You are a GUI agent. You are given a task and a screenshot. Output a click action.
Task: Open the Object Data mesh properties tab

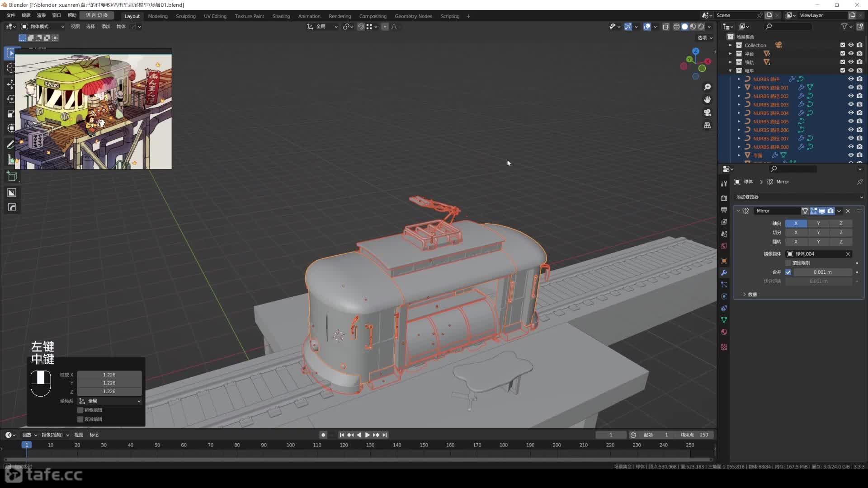pos(724,320)
